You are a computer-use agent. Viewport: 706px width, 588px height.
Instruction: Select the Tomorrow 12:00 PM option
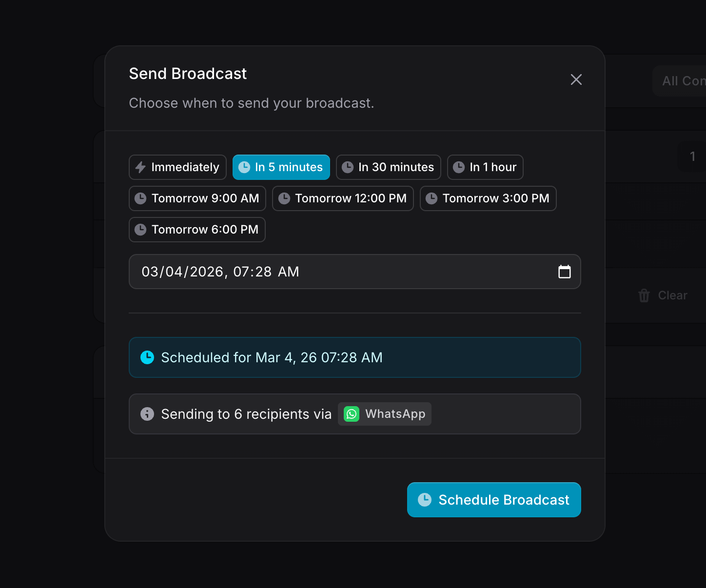click(x=343, y=198)
